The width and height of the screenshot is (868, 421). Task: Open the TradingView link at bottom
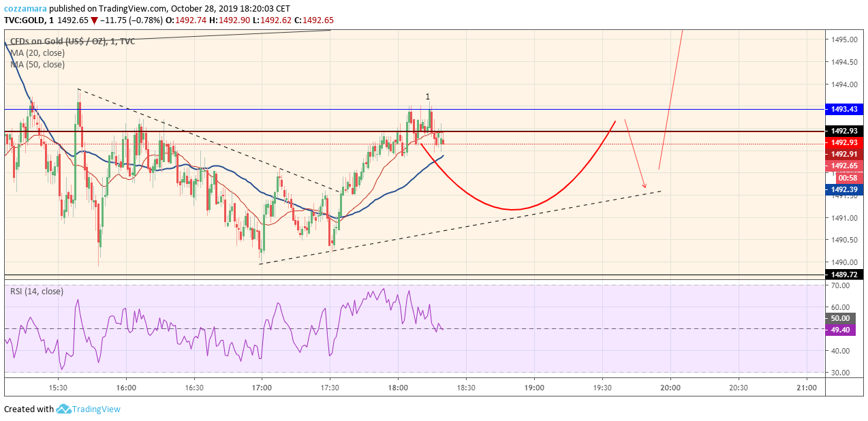(96, 409)
